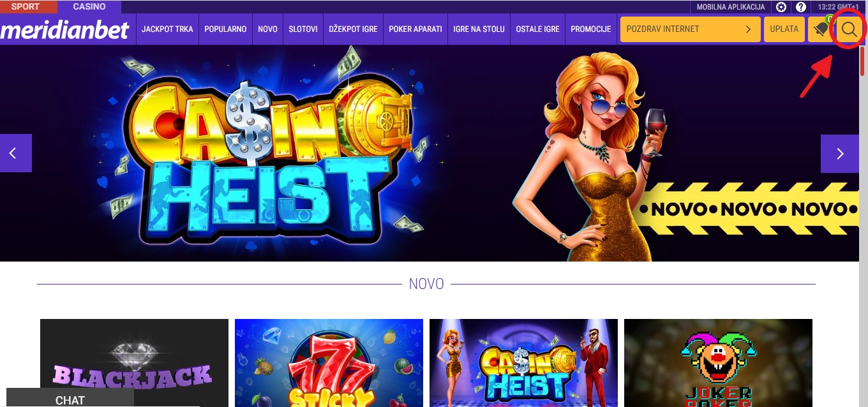Switch to the SPORT tab
Screen dimensions: 868x407
pyautogui.click(x=26, y=7)
